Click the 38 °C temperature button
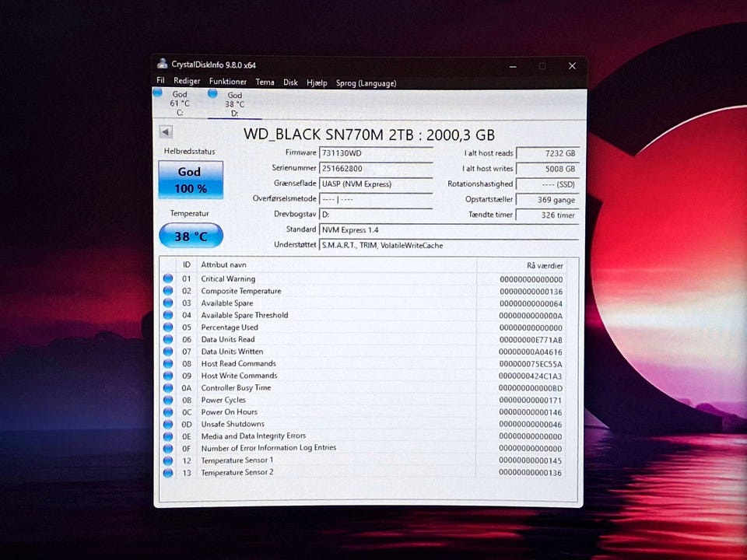Screen dimensions: 747x560 [x=191, y=236]
